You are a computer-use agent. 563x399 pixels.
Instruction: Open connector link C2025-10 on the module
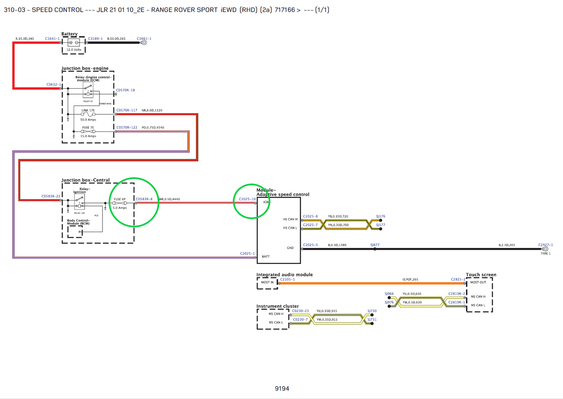pyautogui.click(x=247, y=199)
